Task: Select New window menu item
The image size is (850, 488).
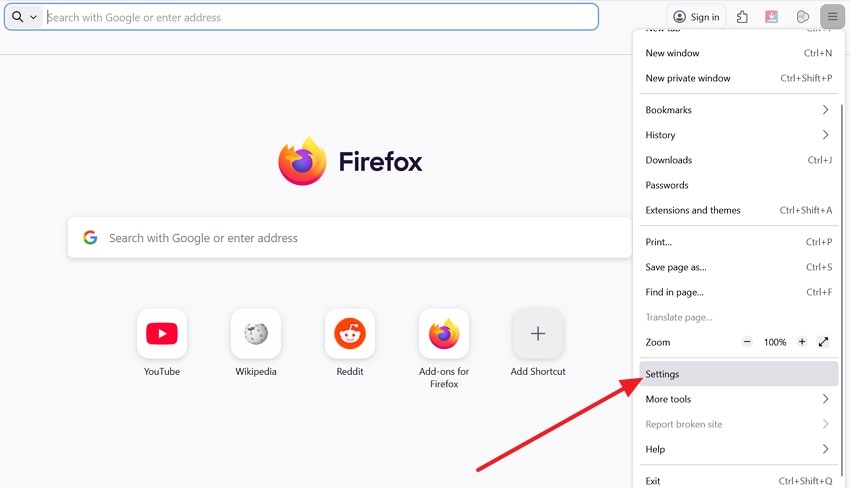Action: 738,53
